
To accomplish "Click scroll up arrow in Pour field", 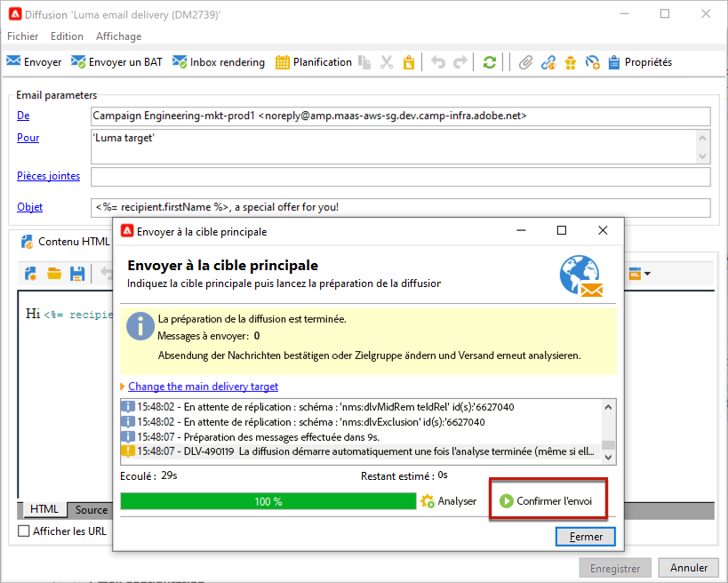I will (x=702, y=139).
